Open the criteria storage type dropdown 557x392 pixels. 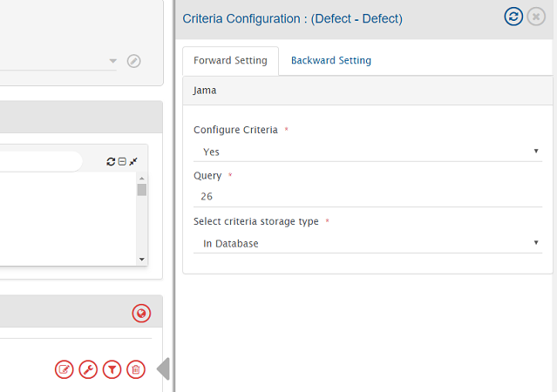[367, 244]
